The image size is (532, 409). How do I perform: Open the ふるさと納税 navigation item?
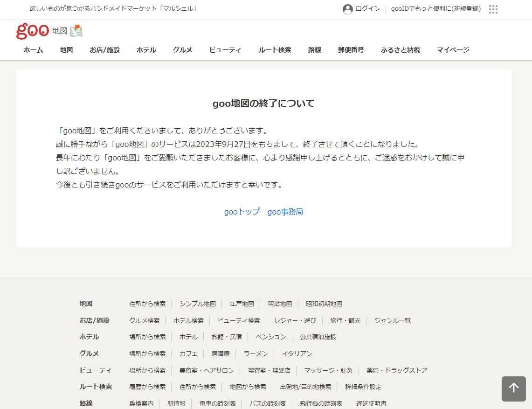point(400,50)
